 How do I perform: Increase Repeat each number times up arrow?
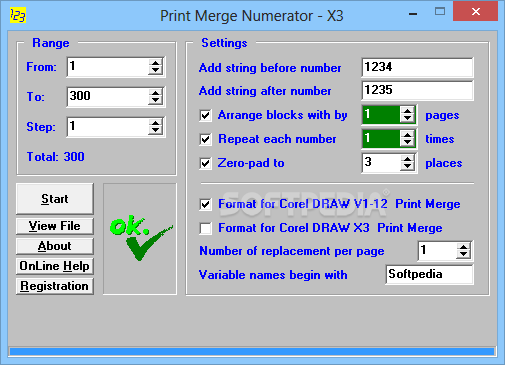point(407,135)
